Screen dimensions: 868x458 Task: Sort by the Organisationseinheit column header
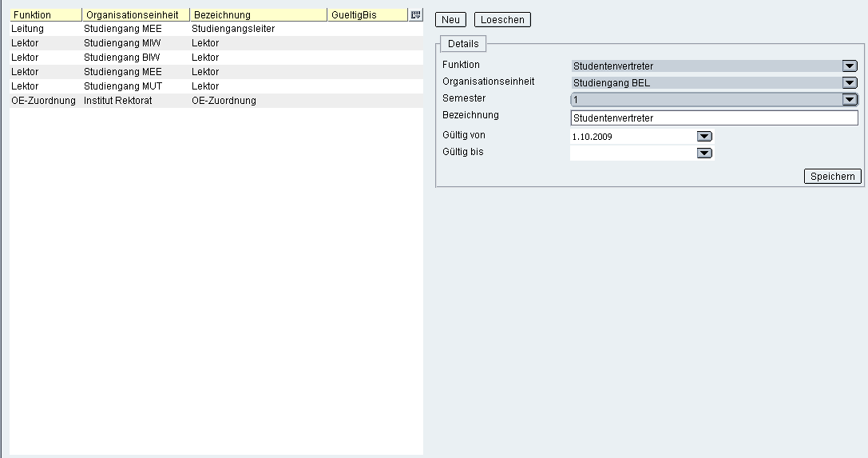136,15
